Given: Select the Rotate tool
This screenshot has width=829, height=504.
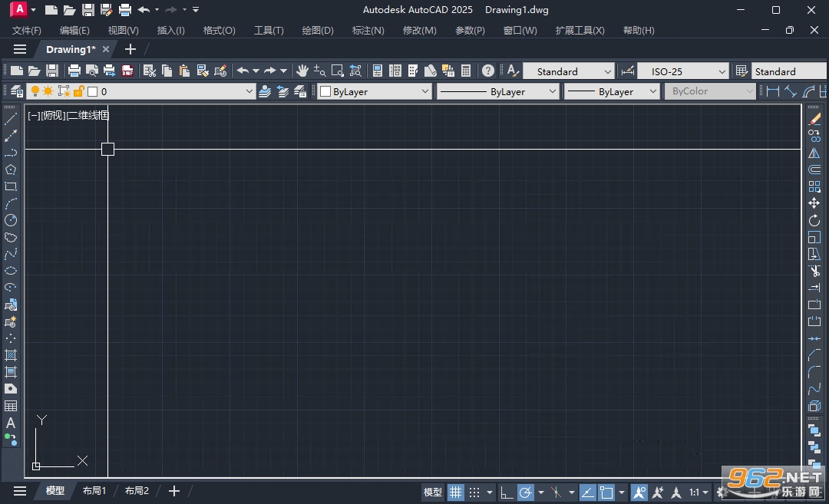Looking at the screenshot, I should point(814,220).
